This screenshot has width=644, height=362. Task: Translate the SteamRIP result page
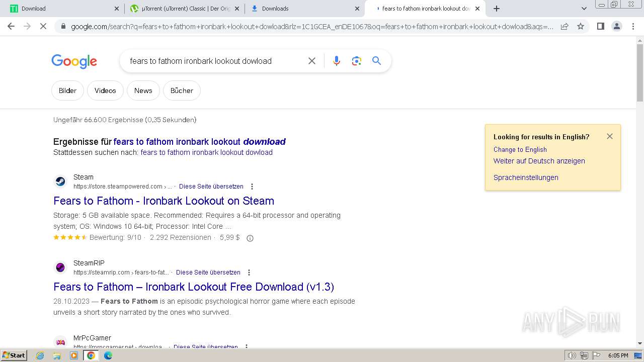[x=208, y=273]
